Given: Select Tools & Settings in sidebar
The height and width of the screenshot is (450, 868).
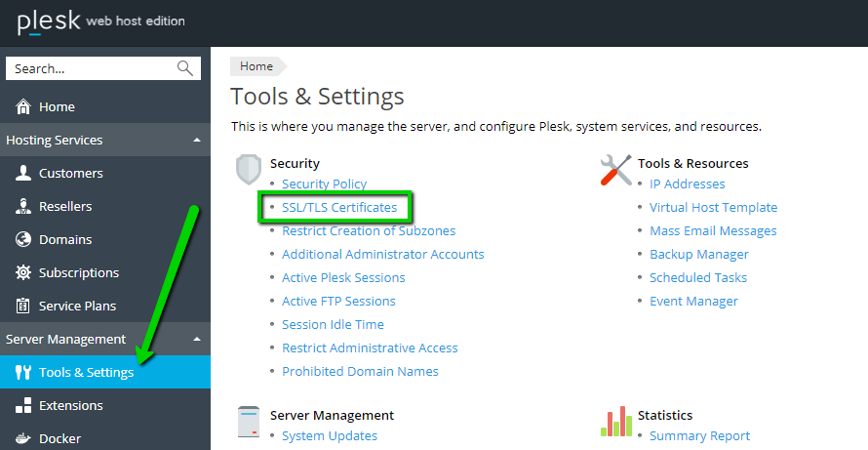Looking at the screenshot, I should pyautogui.click(x=86, y=373).
